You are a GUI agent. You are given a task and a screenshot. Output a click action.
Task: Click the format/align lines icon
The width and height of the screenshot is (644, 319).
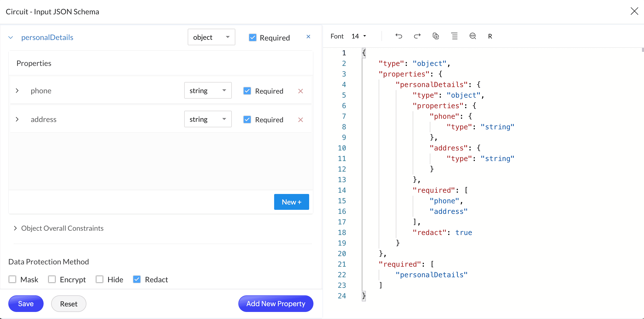454,36
